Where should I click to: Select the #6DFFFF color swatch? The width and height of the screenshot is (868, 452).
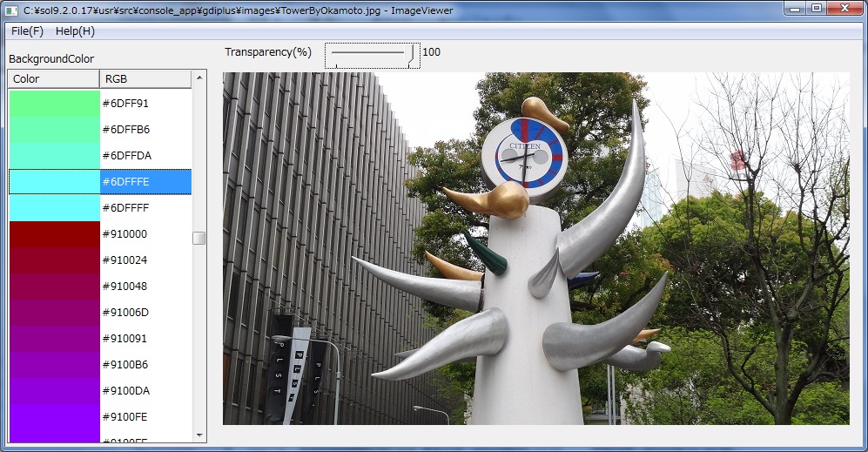pyautogui.click(x=54, y=208)
